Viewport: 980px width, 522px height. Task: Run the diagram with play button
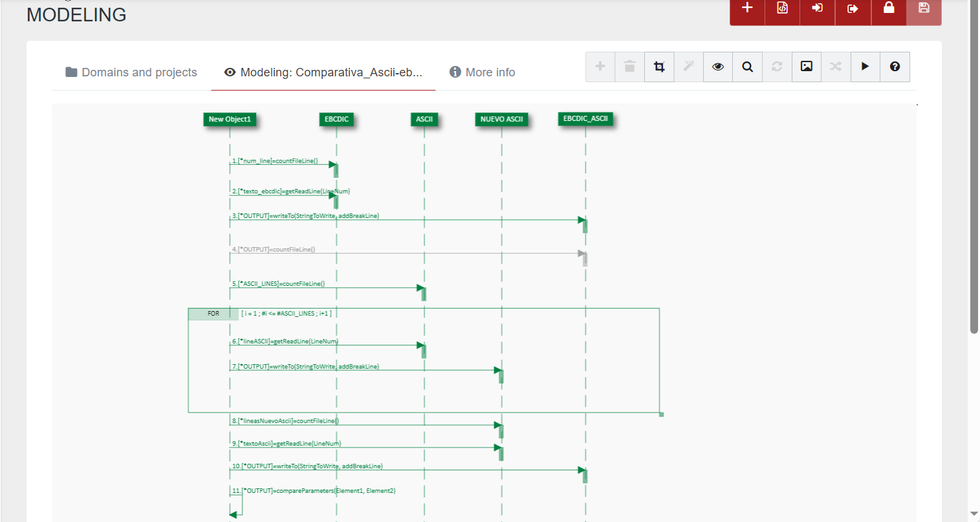(865, 67)
